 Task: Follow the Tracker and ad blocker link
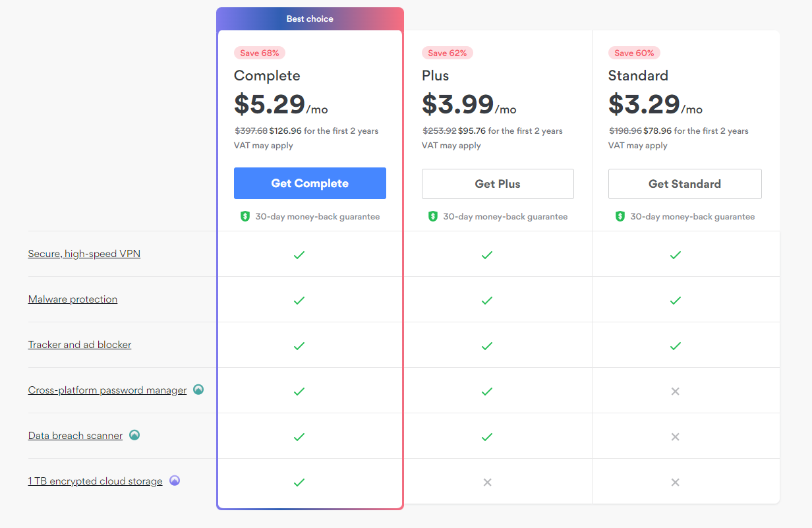[x=80, y=345]
